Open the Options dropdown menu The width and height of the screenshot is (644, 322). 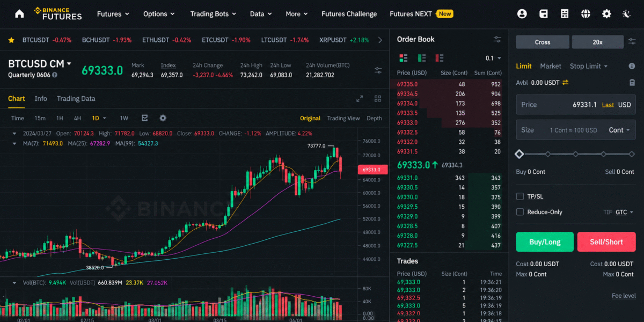[x=159, y=14]
